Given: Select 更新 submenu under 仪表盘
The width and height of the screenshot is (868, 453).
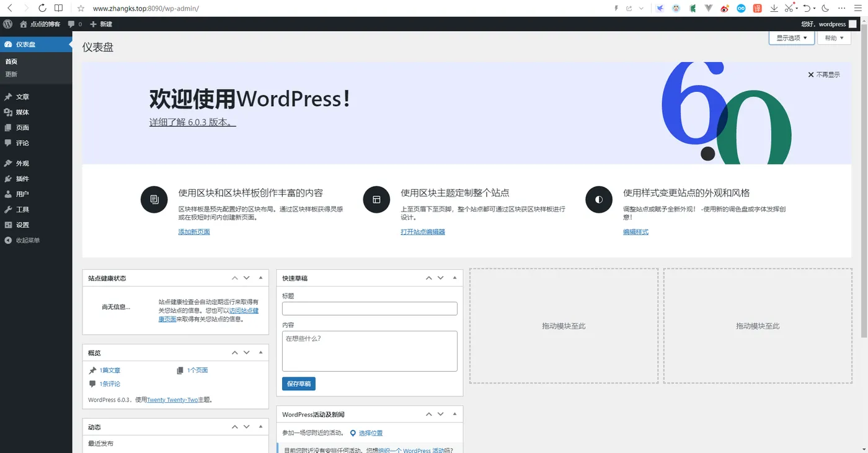Looking at the screenshot, I should [11, 74].
